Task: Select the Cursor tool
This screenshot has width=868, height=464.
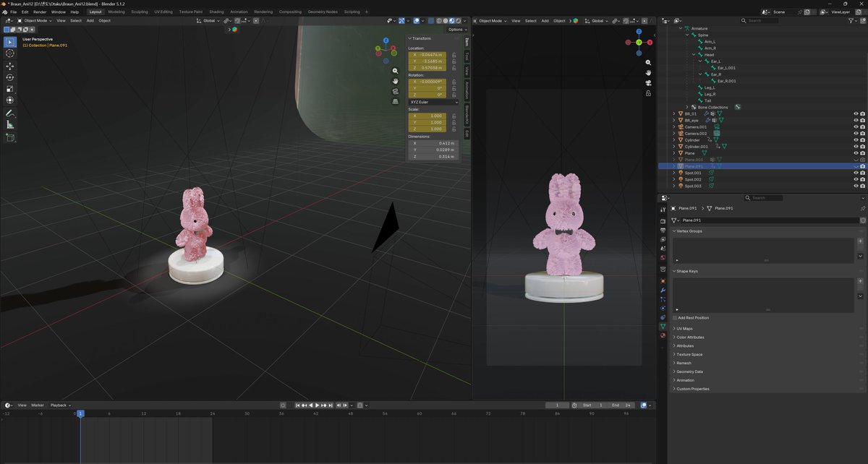Action: tap(10, 53)
